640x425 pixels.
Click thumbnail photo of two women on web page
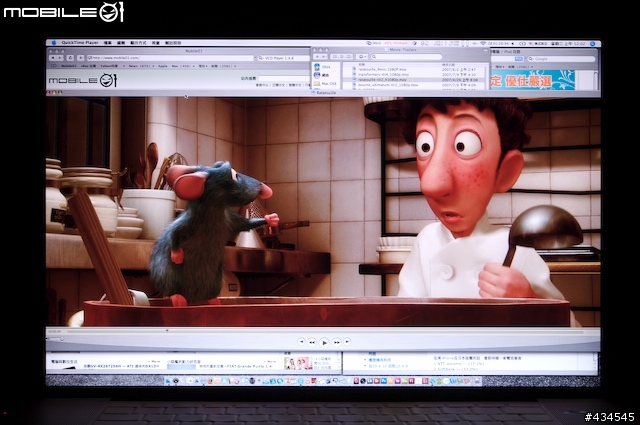pos(298,363)
